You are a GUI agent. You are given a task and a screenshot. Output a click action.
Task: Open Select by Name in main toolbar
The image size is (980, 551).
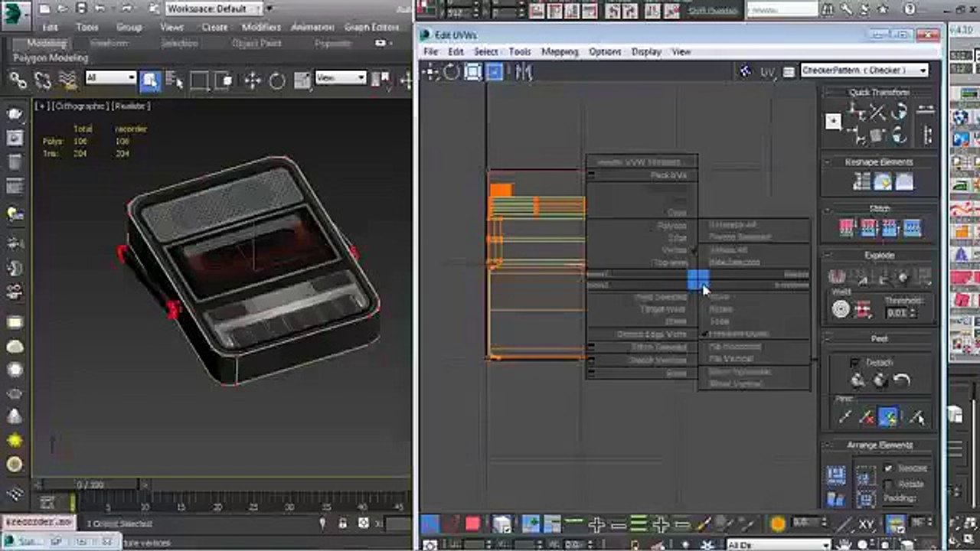[174, 80]
